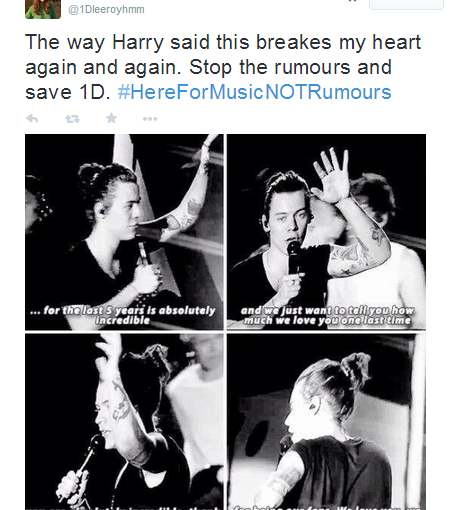This screenshot has width=465, height=510.
Task: Select the tweet text starting 'The way Harry'
Action: tap(223, 67)
